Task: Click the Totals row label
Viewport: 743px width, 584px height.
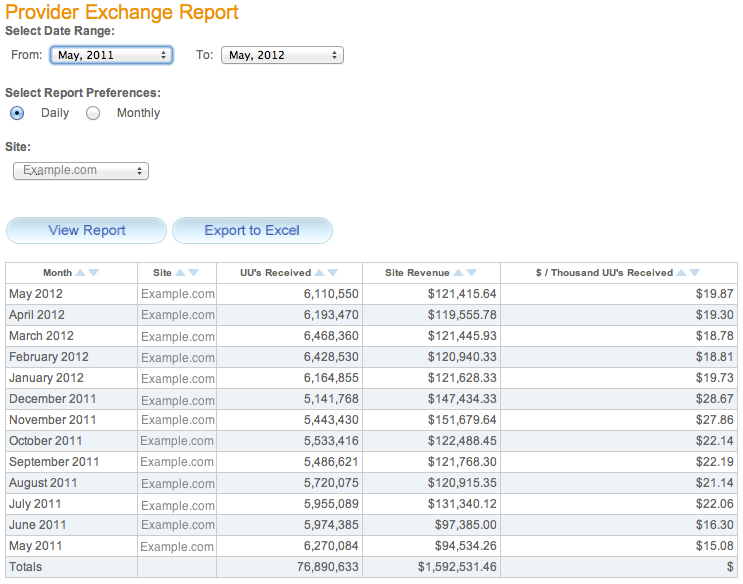Action: 26,567
